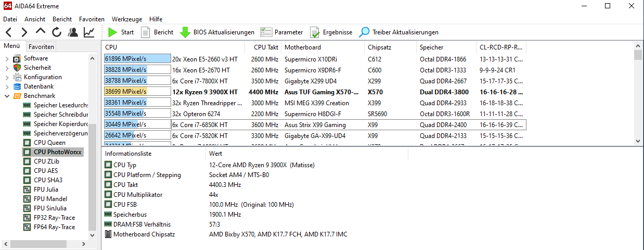This screenshot has width=644, height=250.
Task: Open Treiber Aktualisierungen
Action: (x=398, y=32)
